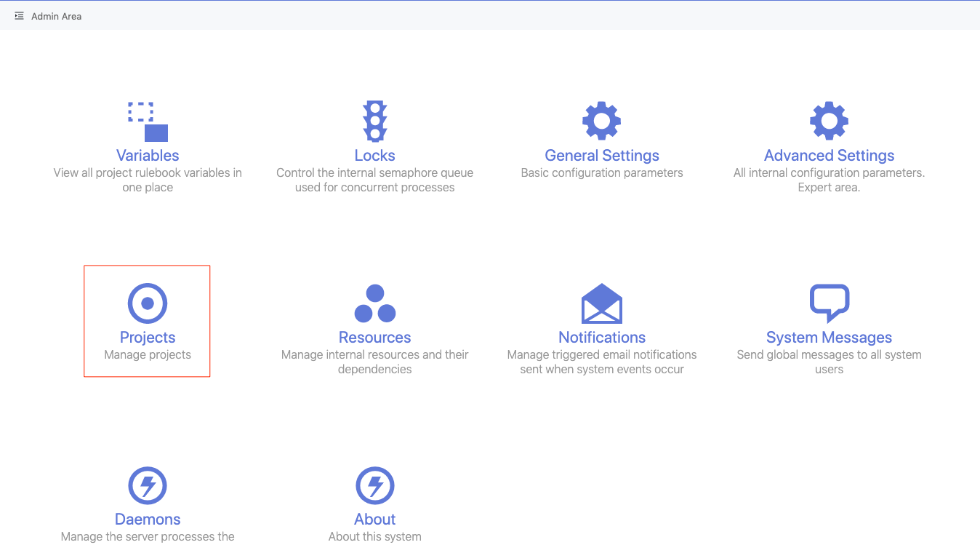Open the Daemons link
This screenshot has height=545, width=980.
click(148, 519)
